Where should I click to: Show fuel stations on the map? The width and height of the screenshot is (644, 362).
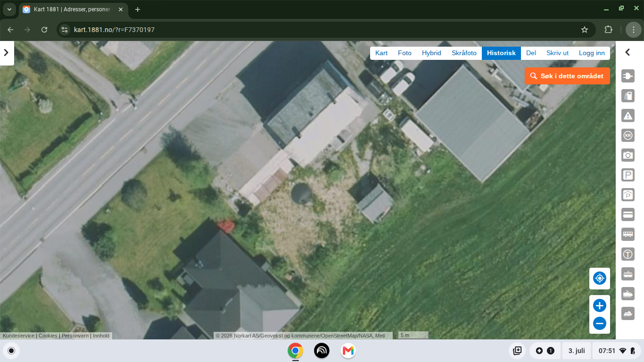pyautogui.click(x=628, y=96)
